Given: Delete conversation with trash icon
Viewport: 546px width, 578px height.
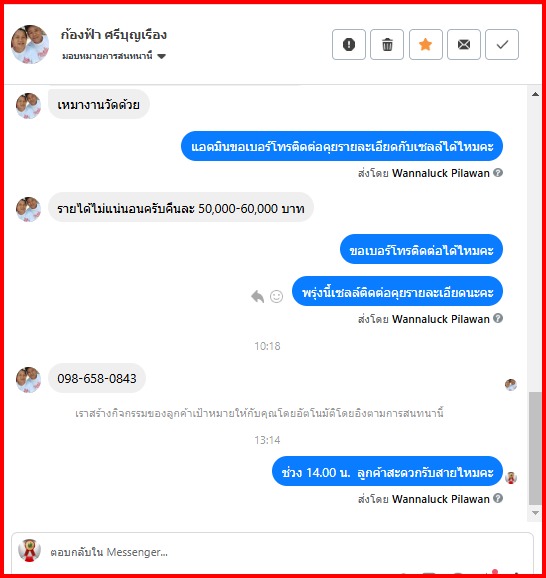Looking at the screenshot, I should click(x=387, y=45).
